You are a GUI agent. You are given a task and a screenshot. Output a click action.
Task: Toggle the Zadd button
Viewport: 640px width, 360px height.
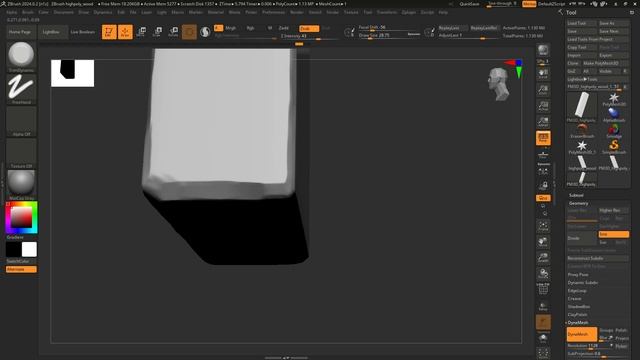284,28
